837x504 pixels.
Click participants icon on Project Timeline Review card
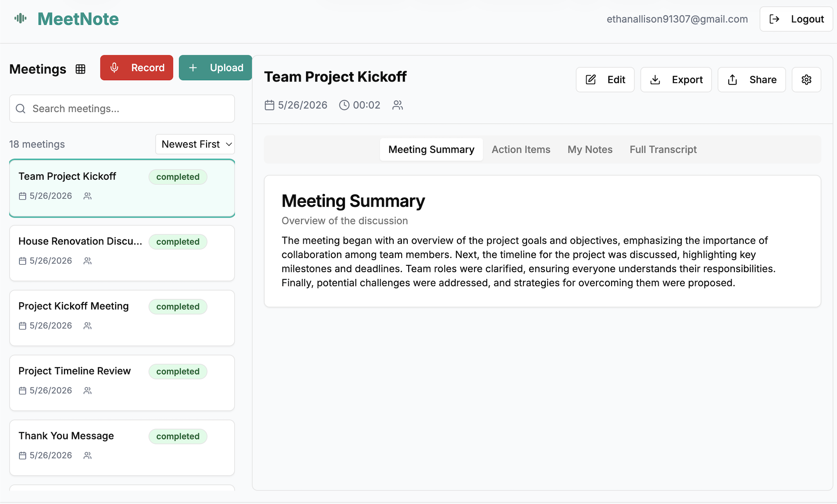(88, 391)
